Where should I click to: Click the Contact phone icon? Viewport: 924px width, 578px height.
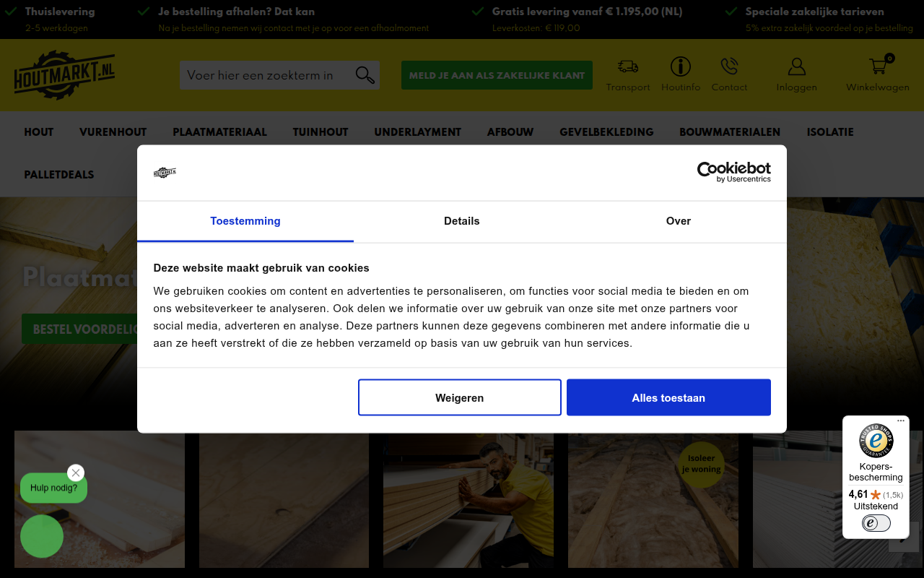(729, 66)
